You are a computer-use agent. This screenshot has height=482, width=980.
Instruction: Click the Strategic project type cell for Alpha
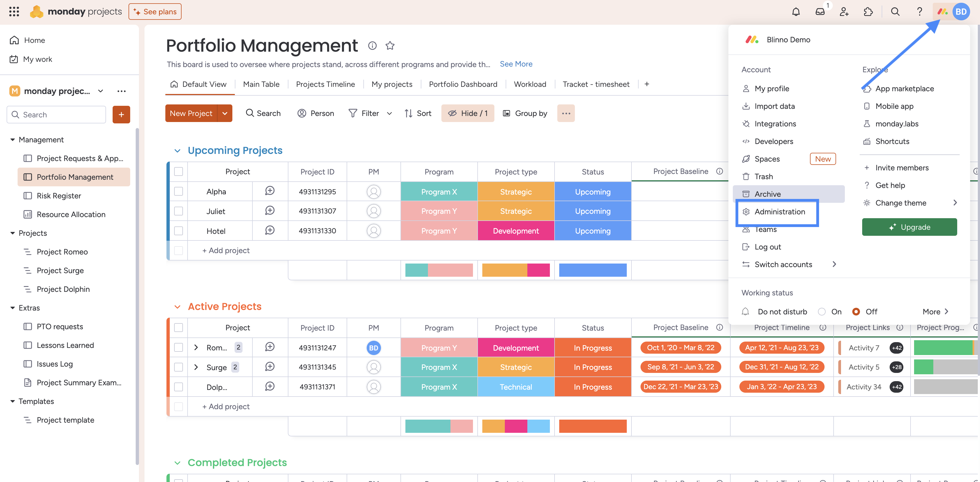[x=516, y=192]
